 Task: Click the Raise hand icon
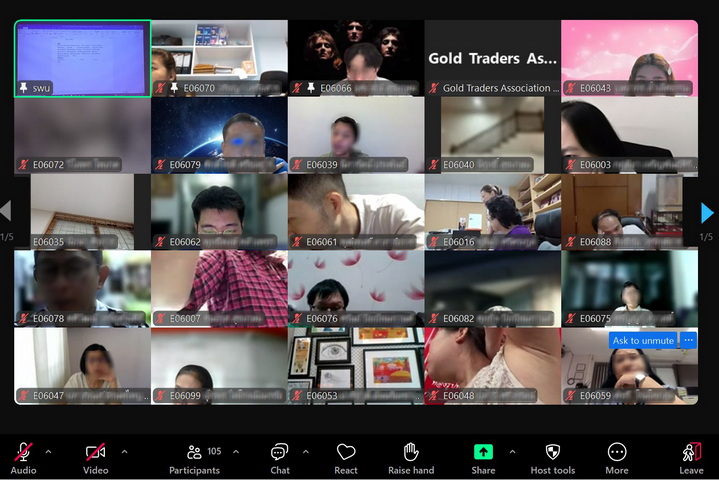click(x=410, y=453)
